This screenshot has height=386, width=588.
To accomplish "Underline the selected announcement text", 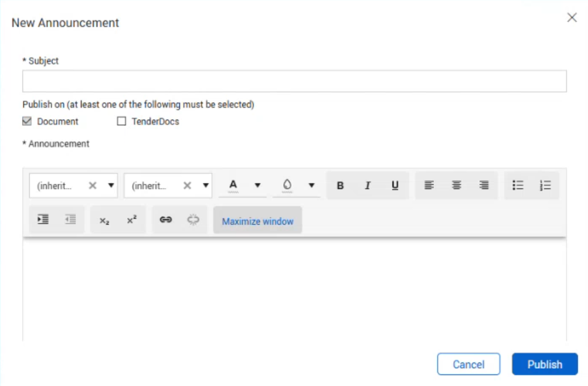I will [x=395, y=185].
